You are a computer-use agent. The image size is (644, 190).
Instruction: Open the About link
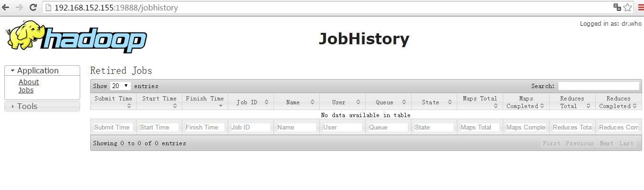click(29, 82)
